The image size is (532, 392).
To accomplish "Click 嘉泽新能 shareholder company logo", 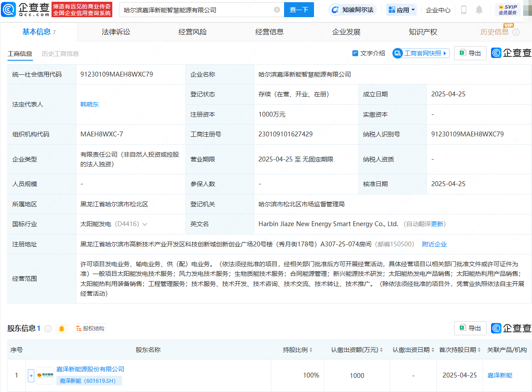I will [45, 375].
